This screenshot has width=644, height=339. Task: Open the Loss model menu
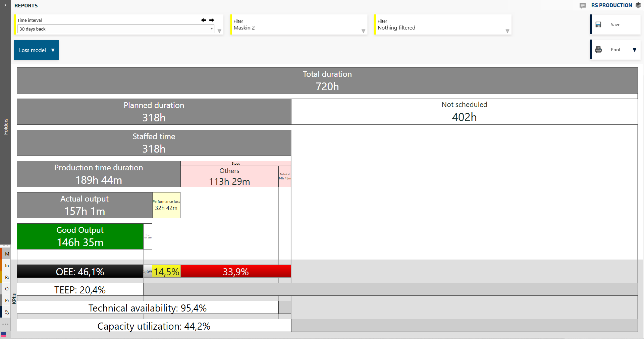(36, 50)
